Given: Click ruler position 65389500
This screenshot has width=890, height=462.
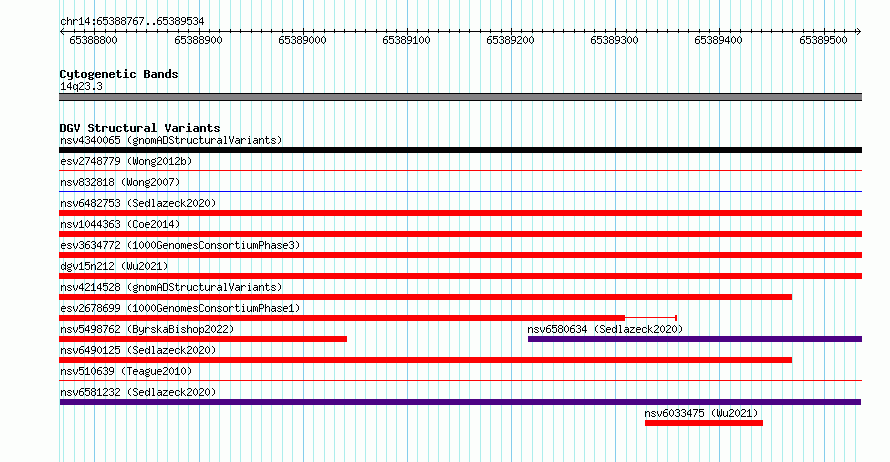Looking at the screenshot, I should click(823, 40).
